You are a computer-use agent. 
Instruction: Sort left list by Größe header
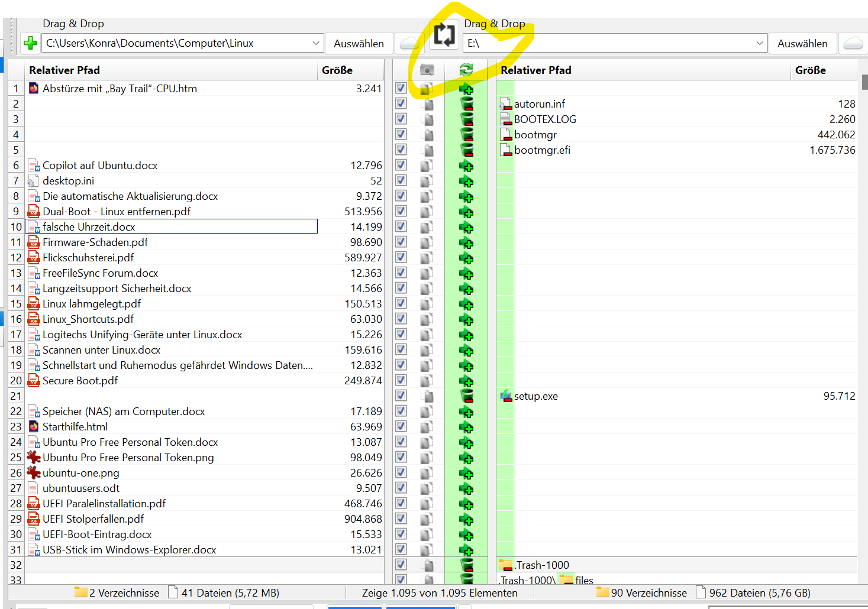click(351, 70)
